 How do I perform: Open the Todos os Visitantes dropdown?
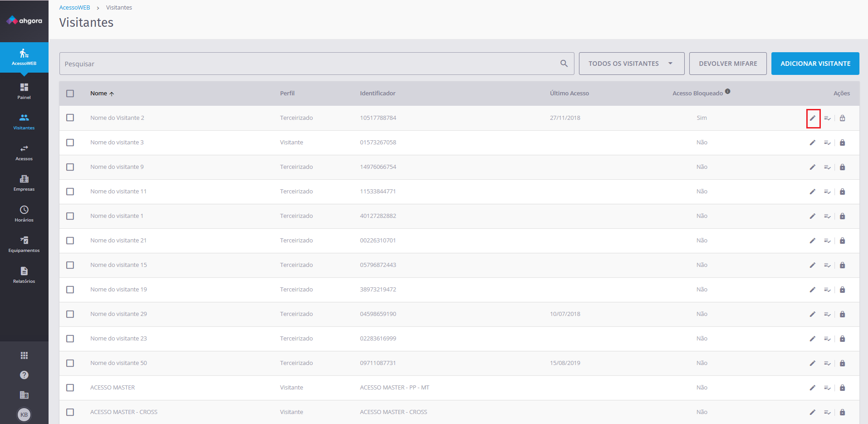(x=631, y=64)
